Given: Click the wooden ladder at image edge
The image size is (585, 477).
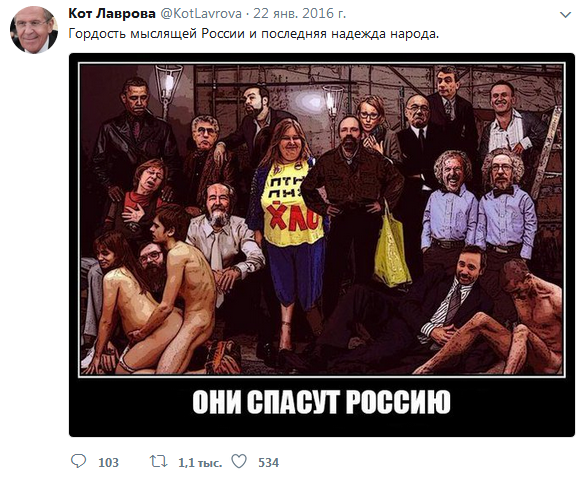Looking at the screenshot, I should pos(545,153).
